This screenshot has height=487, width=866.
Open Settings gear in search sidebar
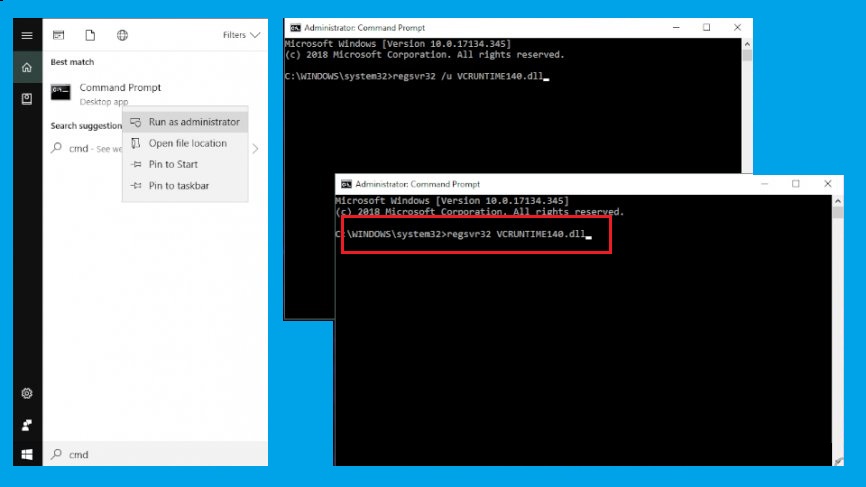coord(27,393)
